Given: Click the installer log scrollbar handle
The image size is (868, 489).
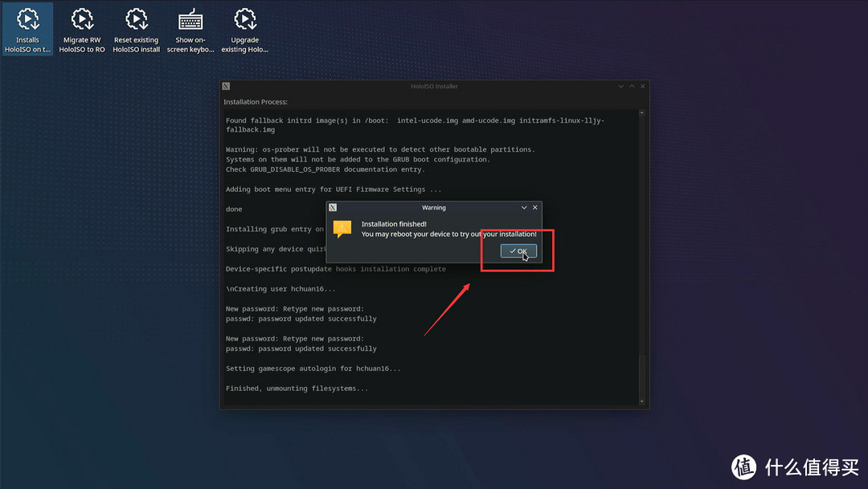Looking at the screenshot, I should click(x=641, y=377).
